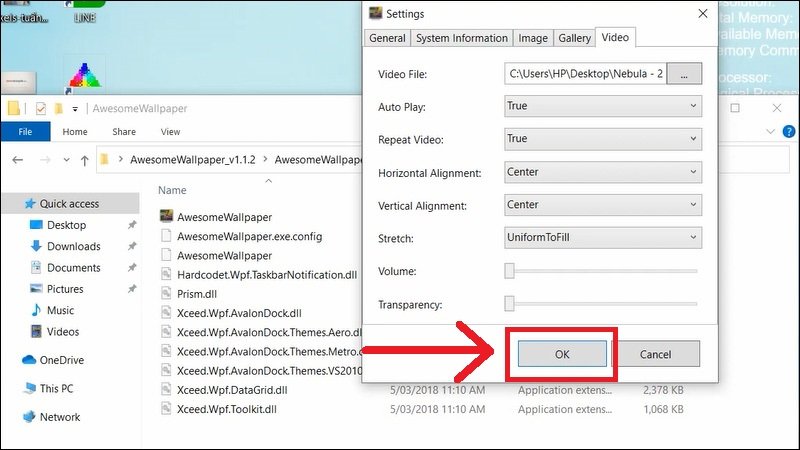Viewport: 800px width, 450px height.
Task: Open the File menu in Explorer ribbon
Action: pos(25,131)
